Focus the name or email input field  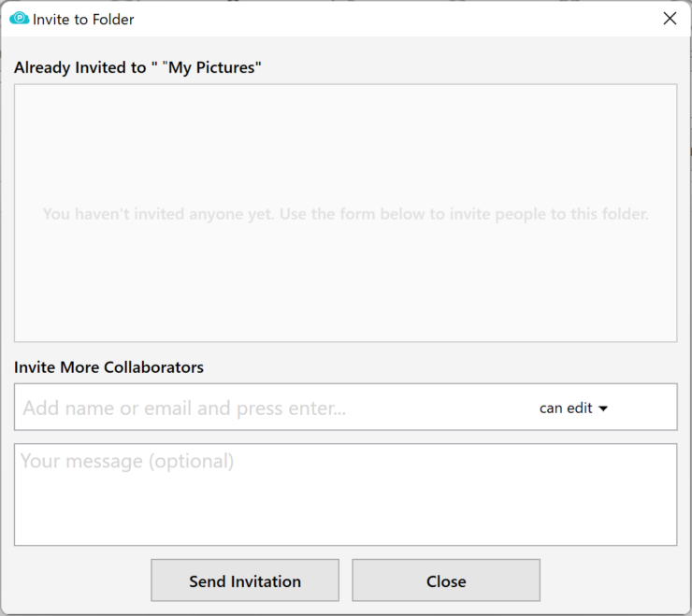tap(274, 408)
